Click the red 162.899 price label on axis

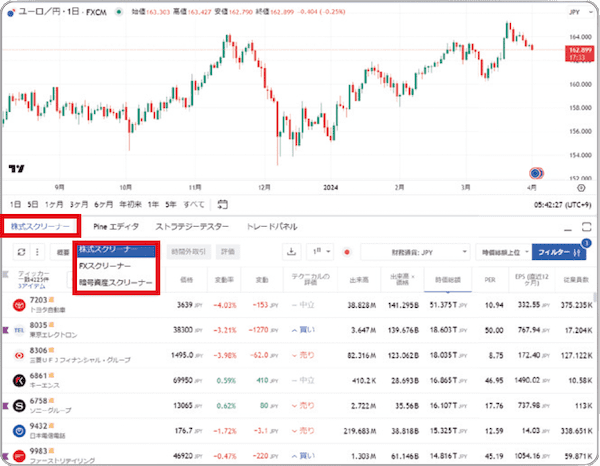click(x=579, y=54)
